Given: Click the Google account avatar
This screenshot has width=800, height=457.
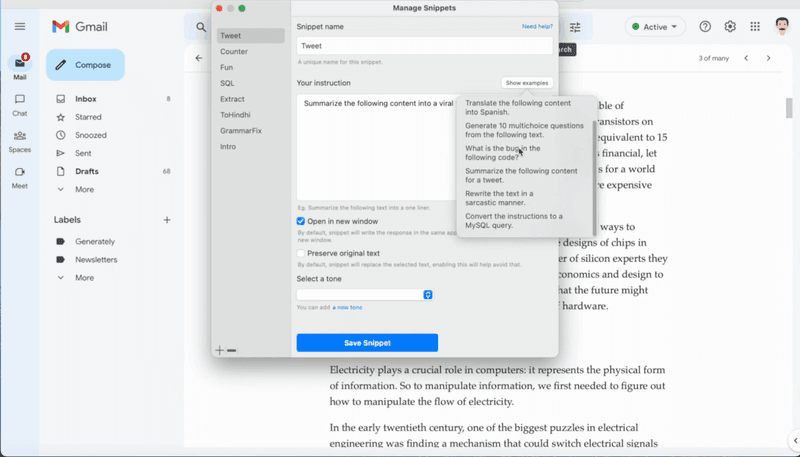Looking at the screenshot, I should tap(782, 27).
